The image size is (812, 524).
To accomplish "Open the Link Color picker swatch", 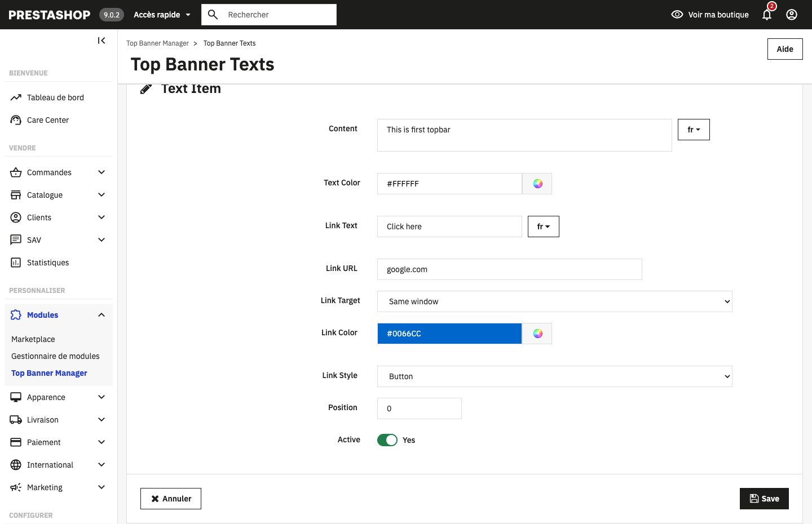I will [x=537, y=334].
